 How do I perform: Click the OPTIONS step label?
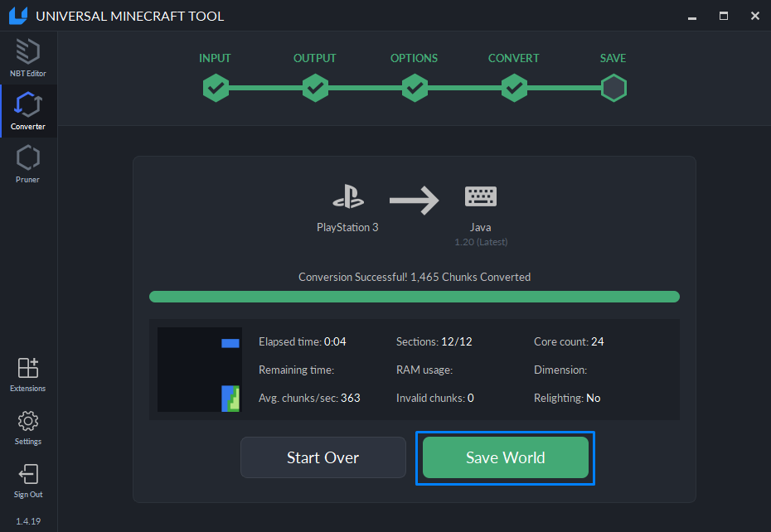pos(414,58)
